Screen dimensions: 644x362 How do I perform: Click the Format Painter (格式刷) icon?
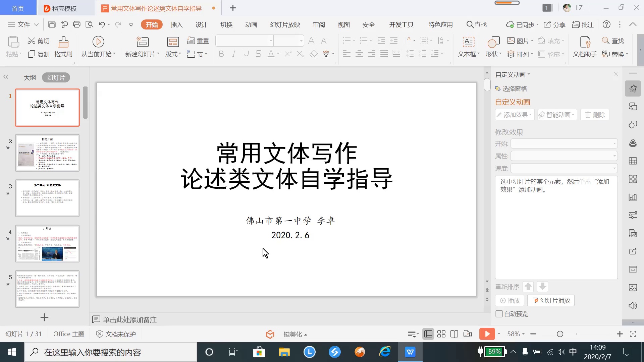(63, 47)
